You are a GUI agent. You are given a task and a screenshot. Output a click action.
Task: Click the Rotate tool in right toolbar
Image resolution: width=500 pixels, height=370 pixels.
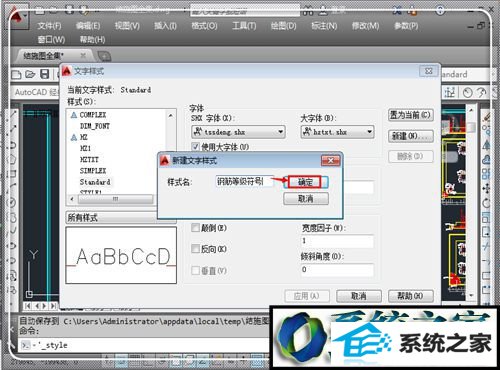click(x=486, y=203)
